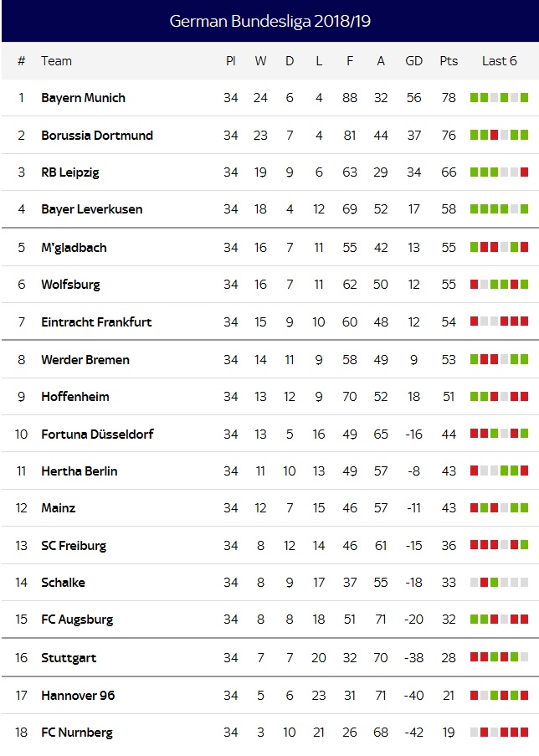Open Eintracht Frankfurt team page

pyautogui.click(x=96, y=322)
